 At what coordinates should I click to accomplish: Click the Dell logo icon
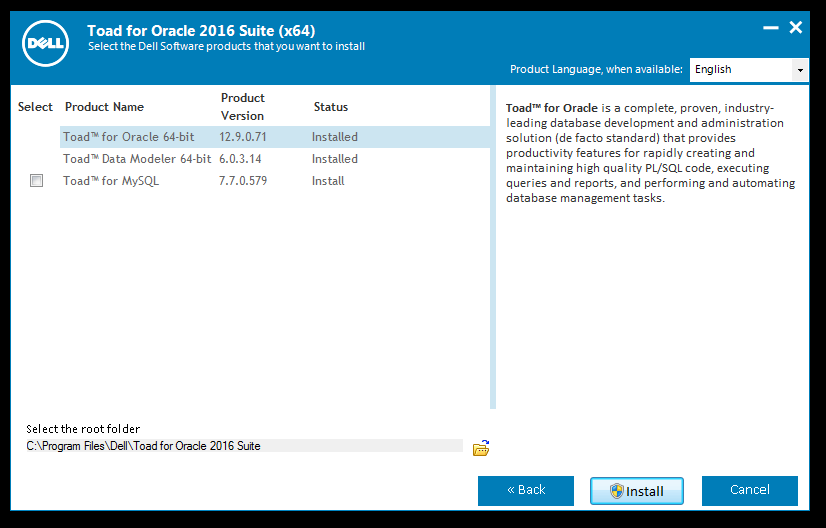coord(46,43)
